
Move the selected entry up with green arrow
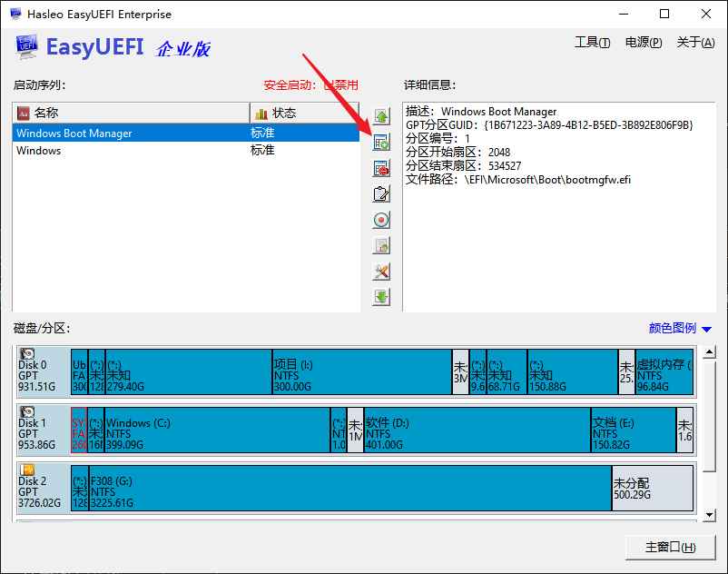381,116
